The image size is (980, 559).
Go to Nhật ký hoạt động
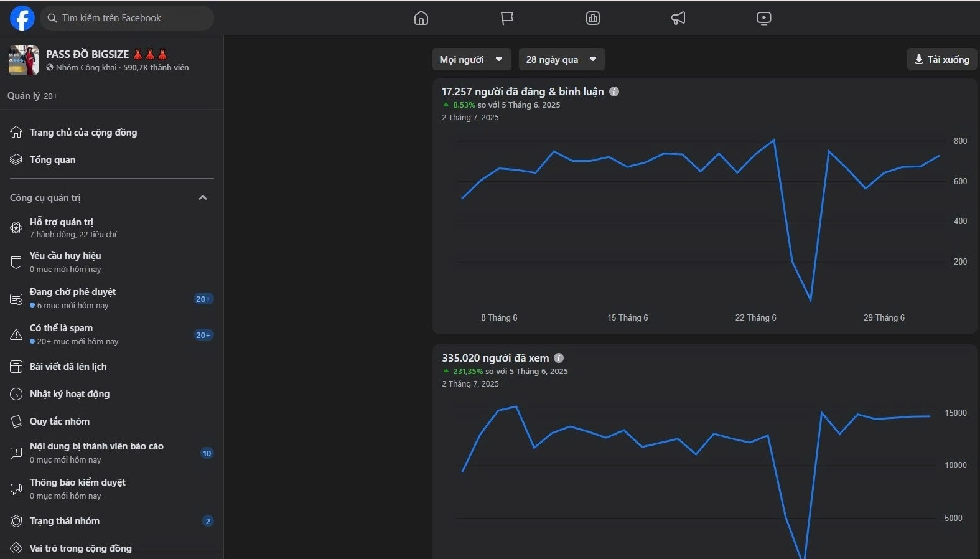click(112, 394)
